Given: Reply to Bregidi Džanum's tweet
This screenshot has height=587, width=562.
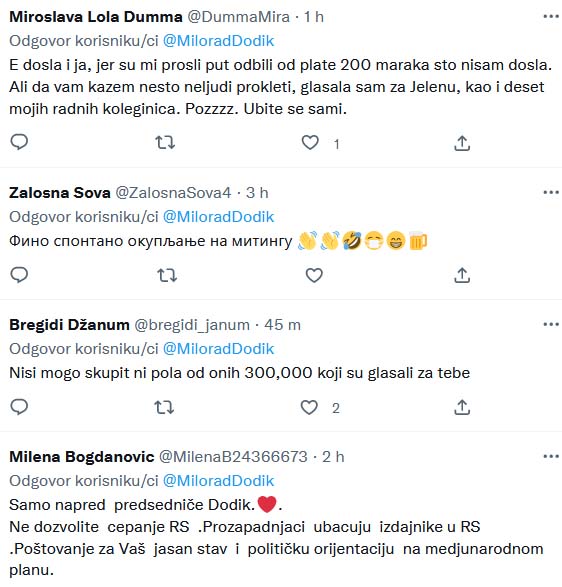Looking at the screenshot, I should [x=19, y=407].
